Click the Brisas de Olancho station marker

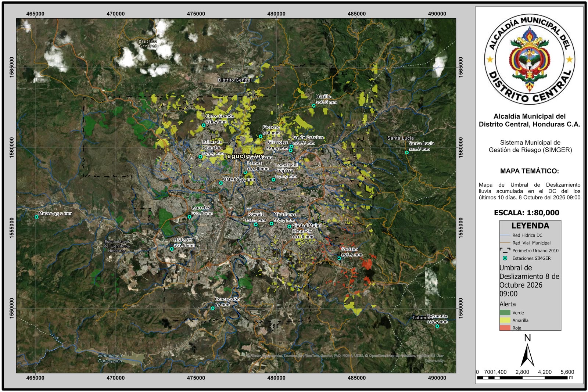point(200,157)
